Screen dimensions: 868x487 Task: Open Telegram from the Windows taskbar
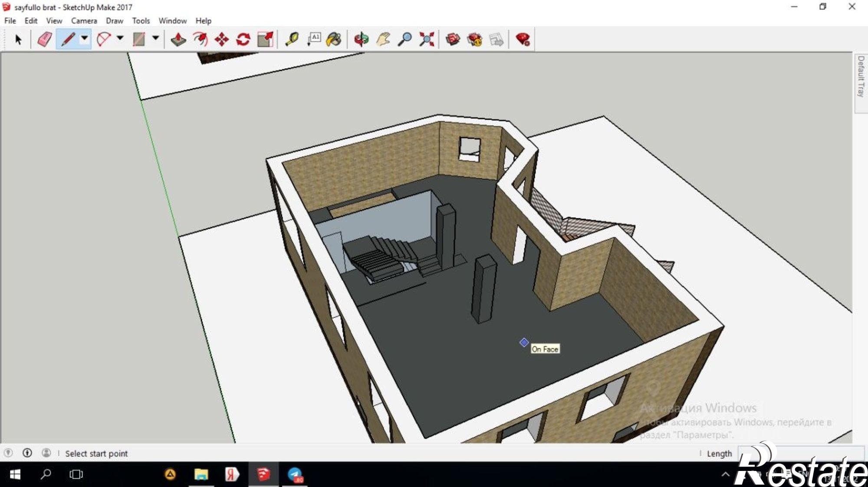point(295,474)
